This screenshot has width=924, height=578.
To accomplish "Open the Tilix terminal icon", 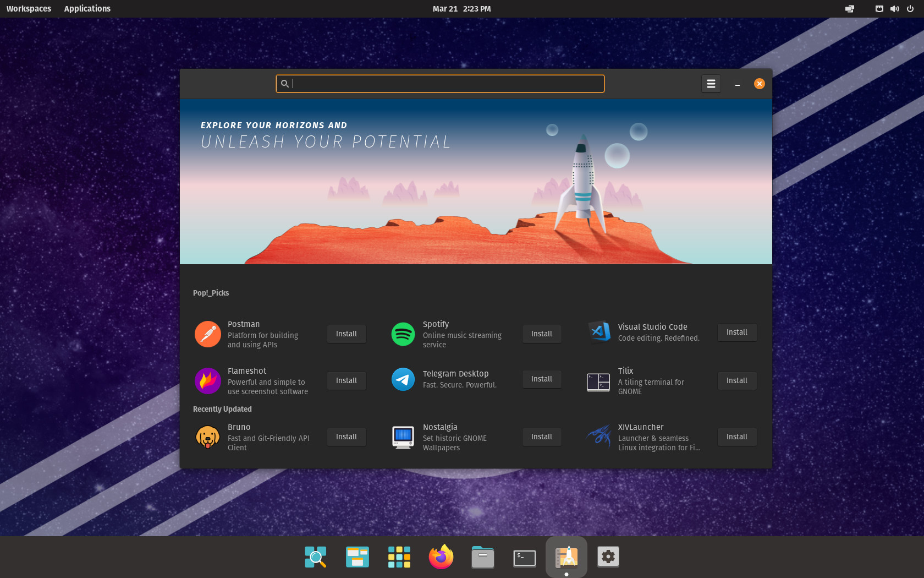I will coord(598,381).
